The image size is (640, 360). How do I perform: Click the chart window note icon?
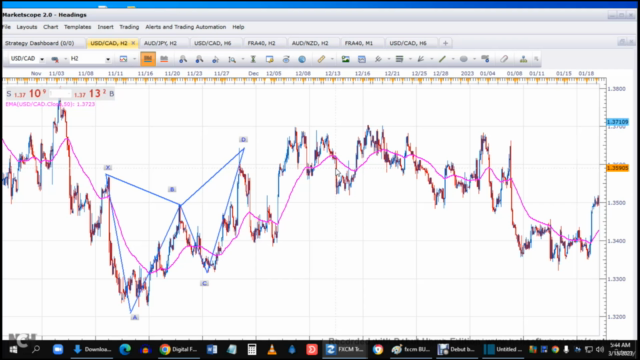(269, 59)
